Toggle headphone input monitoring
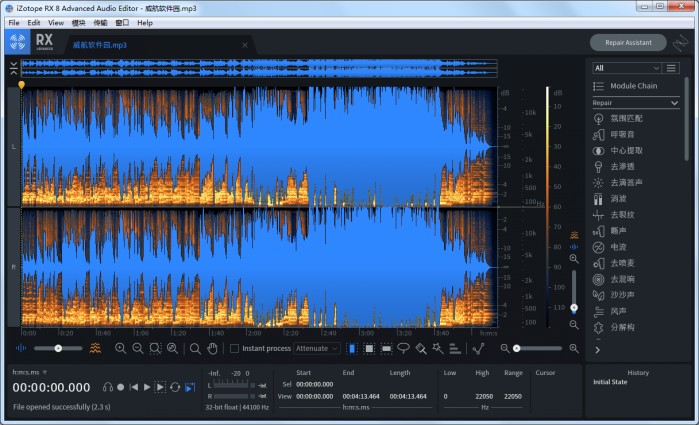This screenshot has height=425, width=699. coord(107,387)
